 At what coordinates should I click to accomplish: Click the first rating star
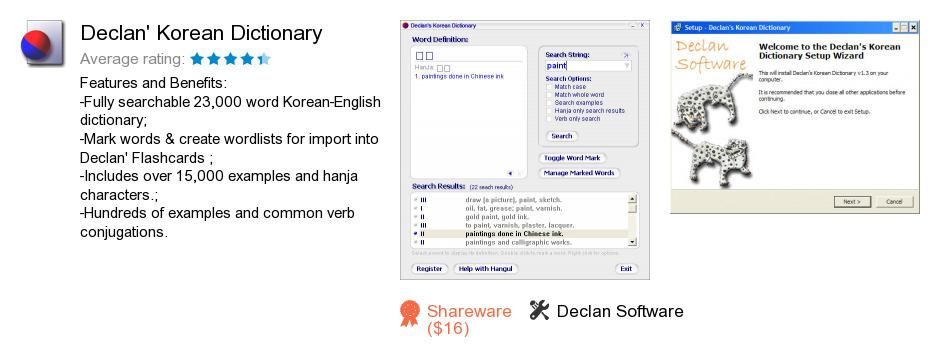tap(197, 59)
